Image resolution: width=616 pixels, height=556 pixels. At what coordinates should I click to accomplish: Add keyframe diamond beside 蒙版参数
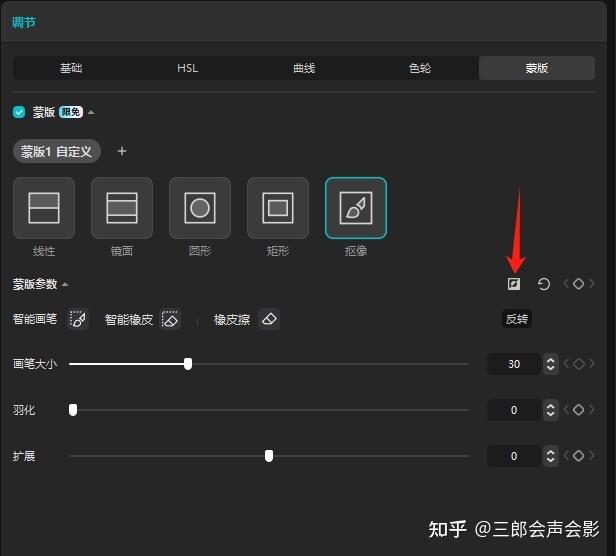click(x=578, y=283)
